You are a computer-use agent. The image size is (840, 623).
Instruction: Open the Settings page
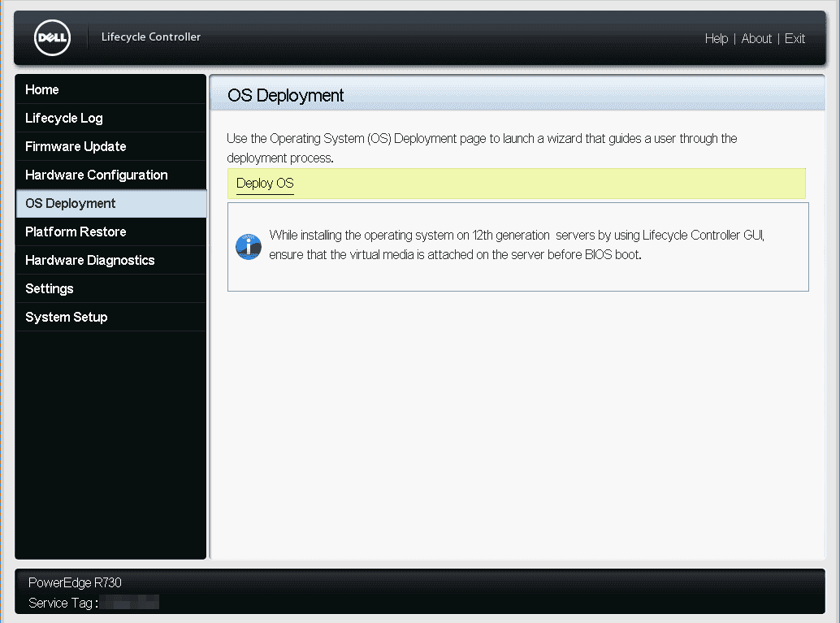(49, 288)
